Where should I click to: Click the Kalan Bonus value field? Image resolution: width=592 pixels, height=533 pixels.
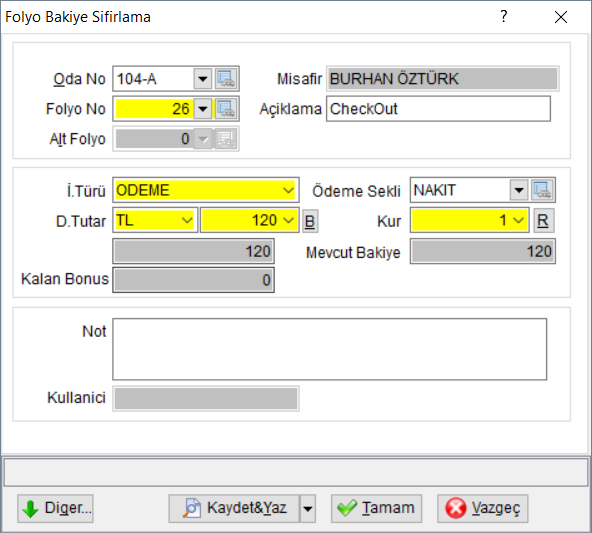pyautogui.click(x=193, y=280)
